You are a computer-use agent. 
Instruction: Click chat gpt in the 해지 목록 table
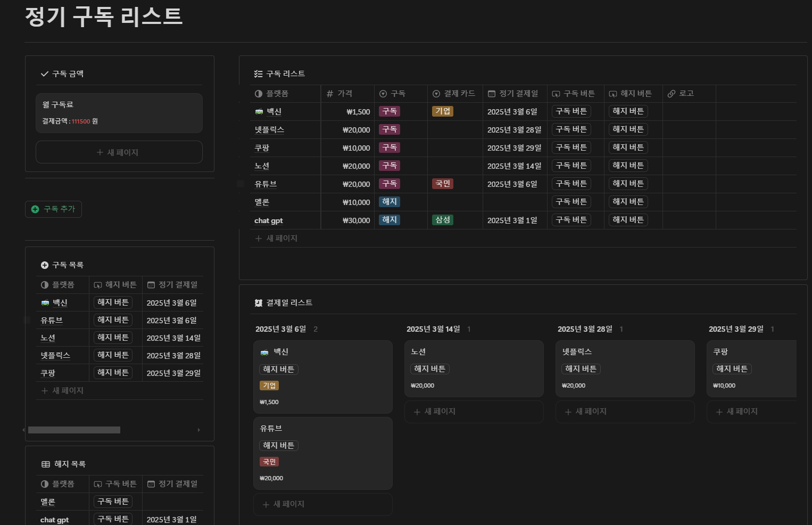[55, 520]
